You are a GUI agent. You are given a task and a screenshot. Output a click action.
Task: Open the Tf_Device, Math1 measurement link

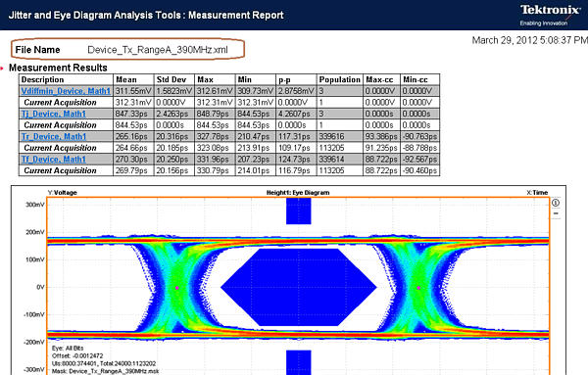click(54, 160)
